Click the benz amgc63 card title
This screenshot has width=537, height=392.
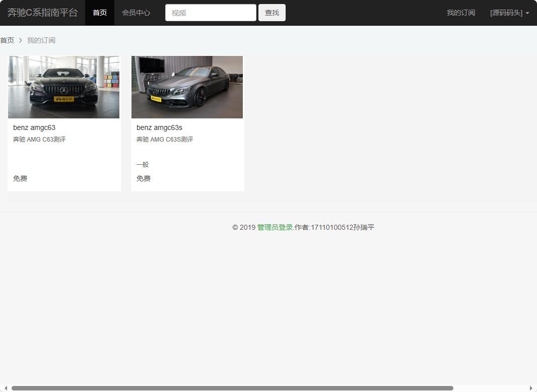click(34, 127)
